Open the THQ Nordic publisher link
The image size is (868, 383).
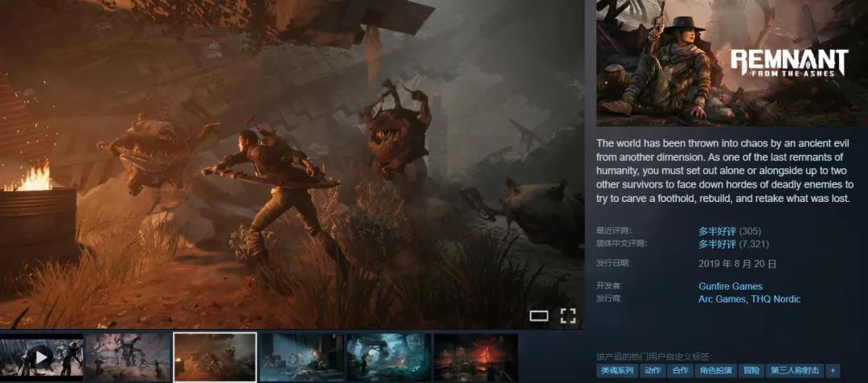776,299
